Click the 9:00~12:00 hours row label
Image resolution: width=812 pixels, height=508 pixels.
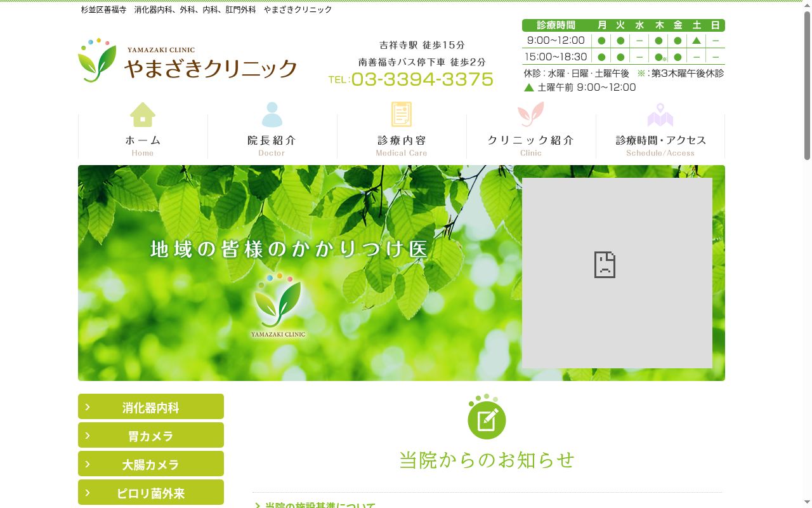point(556,41)
